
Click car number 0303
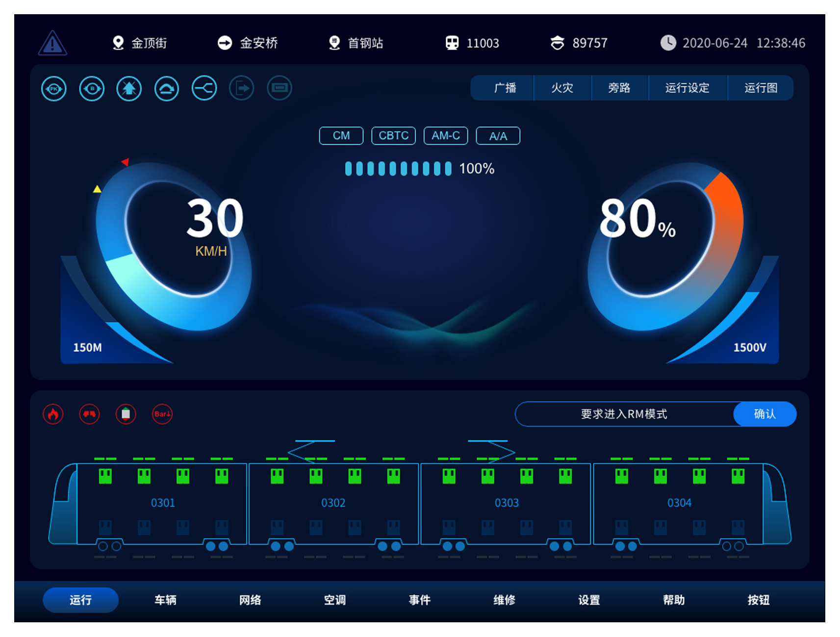pyautogui.click(x=507, y=503)
